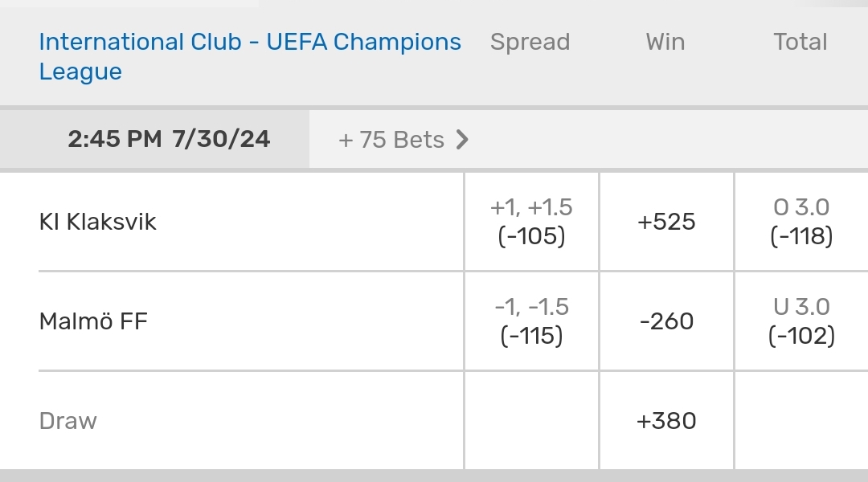Select the Win column header
The image size is (868, 482).
pos(665,42)
